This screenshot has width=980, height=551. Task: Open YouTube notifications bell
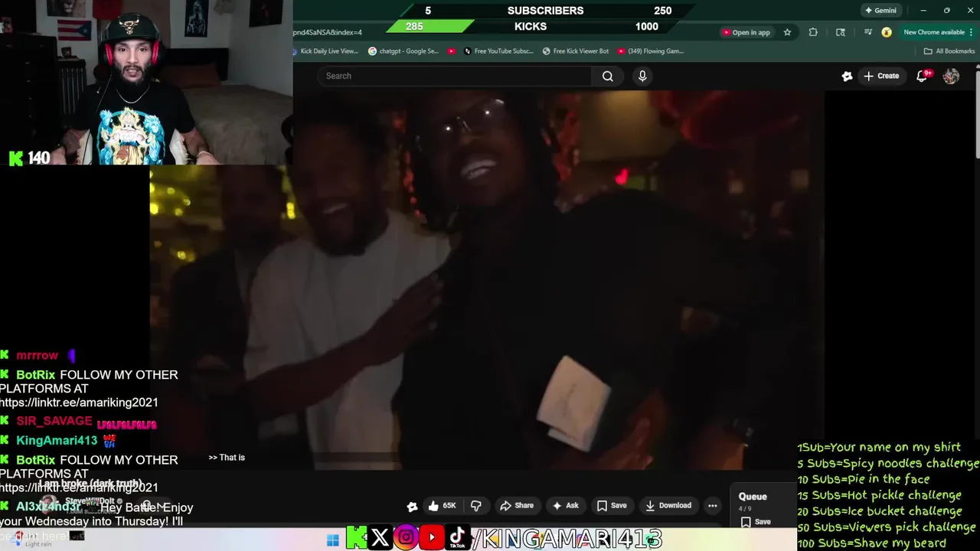pos(923,76)
